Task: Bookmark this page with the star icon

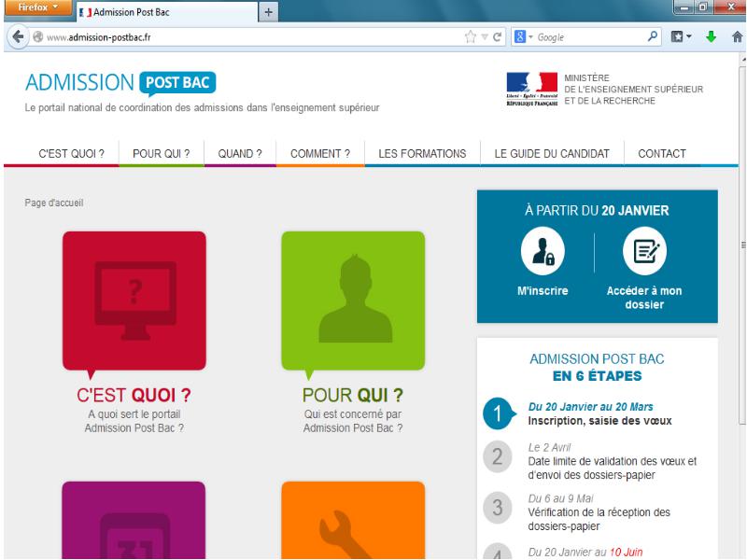Action: [471, 36]
